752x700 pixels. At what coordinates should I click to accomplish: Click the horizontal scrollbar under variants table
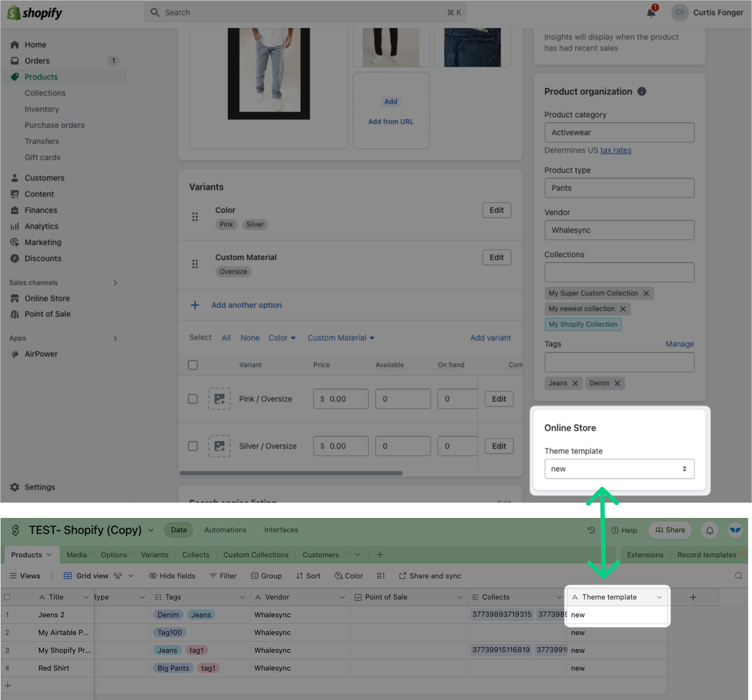tap(291, 474)
